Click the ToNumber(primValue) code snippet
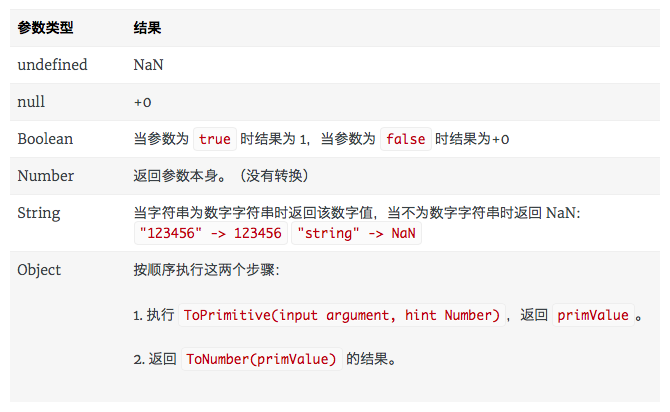 point(262,359)
